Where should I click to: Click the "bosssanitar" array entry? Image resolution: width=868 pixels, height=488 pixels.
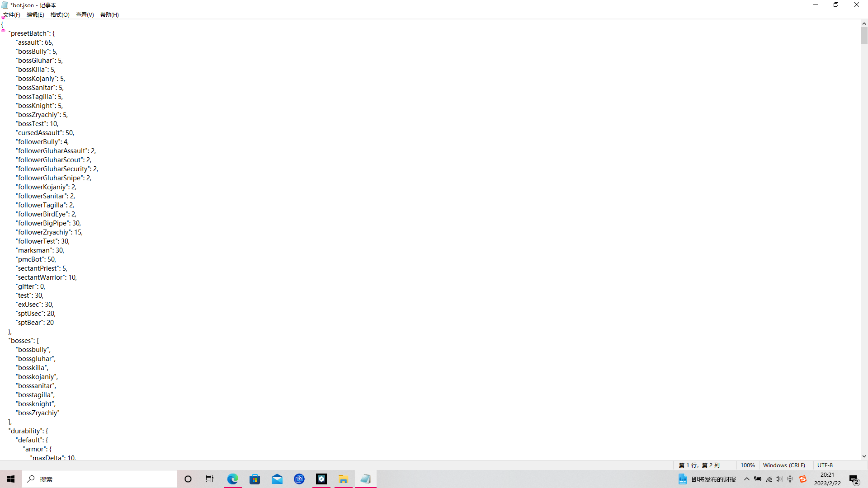click(36, 386)
